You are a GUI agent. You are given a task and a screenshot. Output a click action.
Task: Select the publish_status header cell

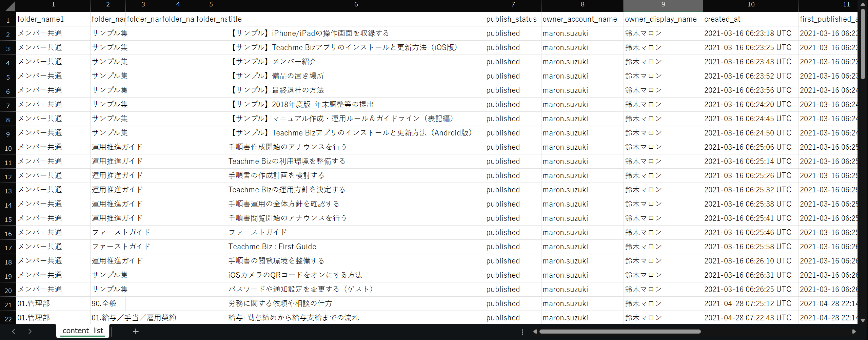(x=512, y=19)
